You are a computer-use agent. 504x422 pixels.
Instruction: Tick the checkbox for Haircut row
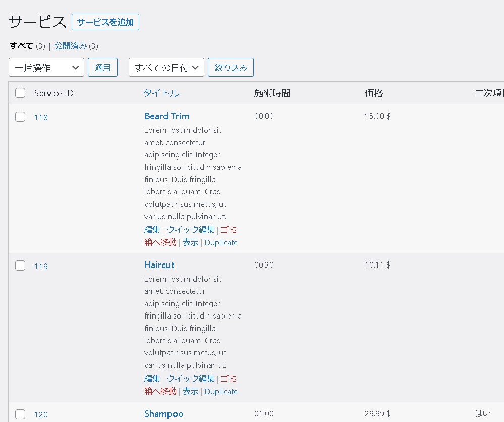20,266
